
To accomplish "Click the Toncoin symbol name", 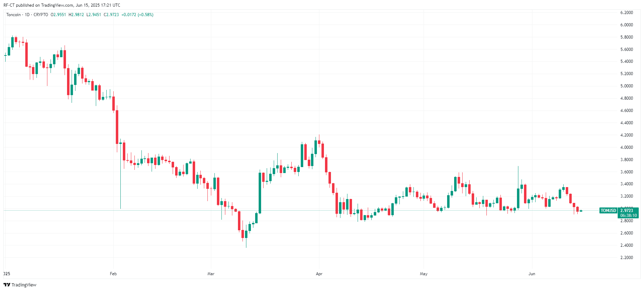I will click(x=13, y=15).
